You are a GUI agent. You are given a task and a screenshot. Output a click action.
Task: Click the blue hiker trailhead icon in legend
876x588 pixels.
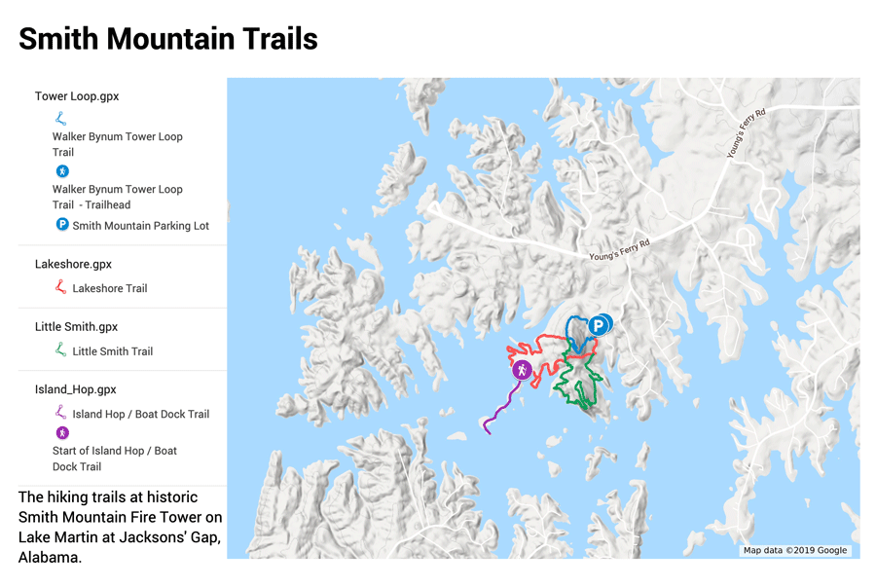coord(62,171)
